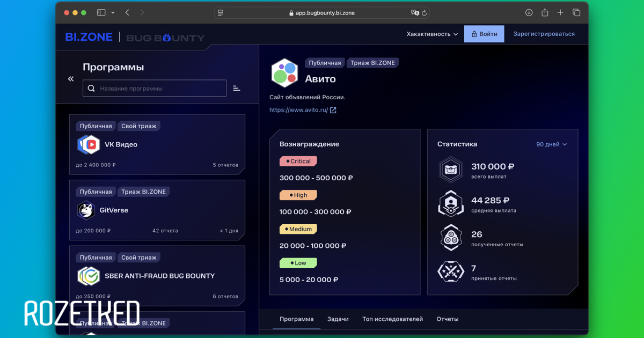Viewport: 644px width, 338px height.
Task: Click the 300 000 - 500 000 ₽ reward range
Action: pyautogui.click(x=316, y=178)
